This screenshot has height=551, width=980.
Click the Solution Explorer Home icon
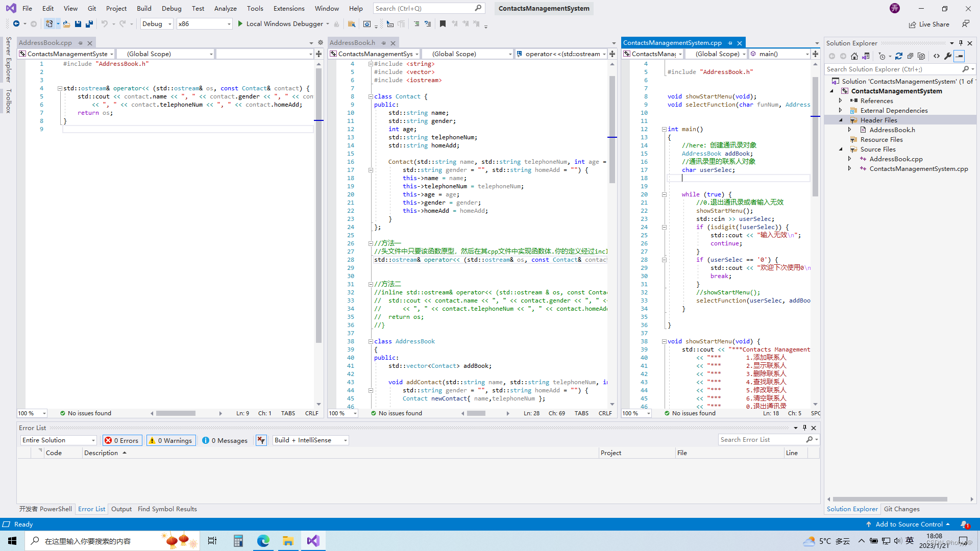pos(854,56)
